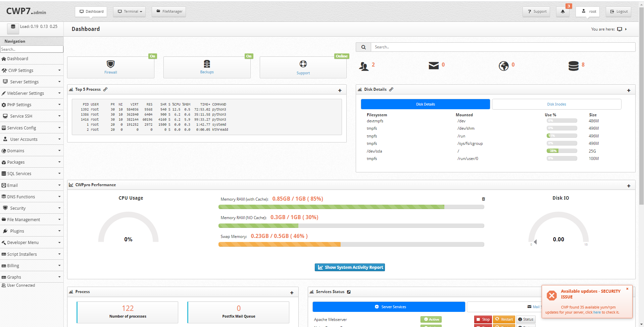Expand the Security menu
644x327 pixels.
(x=32, y=208)
